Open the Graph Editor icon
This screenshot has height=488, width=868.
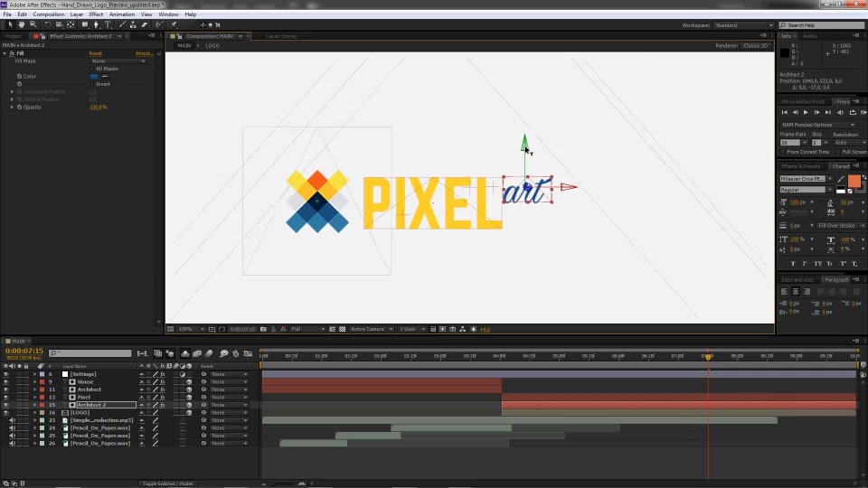point(248,353)
